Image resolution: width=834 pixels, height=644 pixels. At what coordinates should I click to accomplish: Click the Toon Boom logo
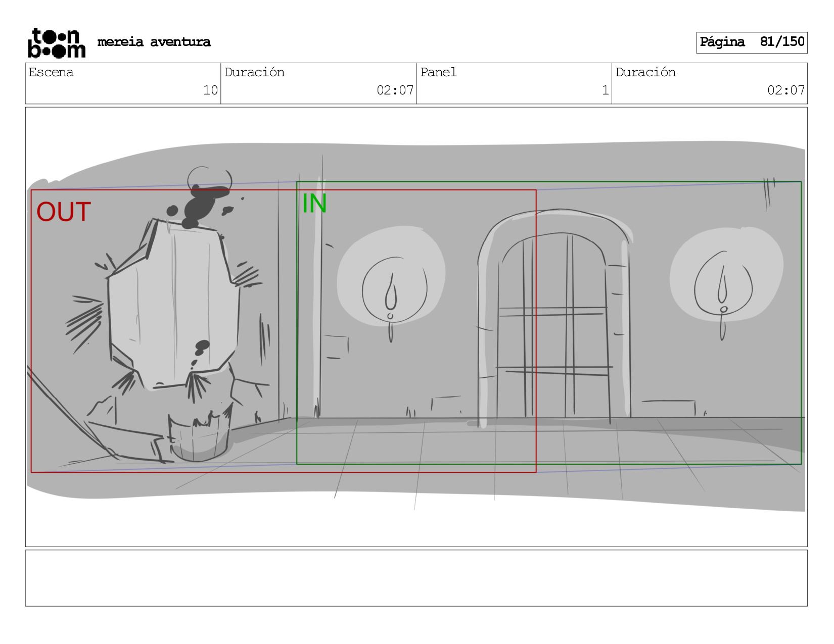click(56, 43)
